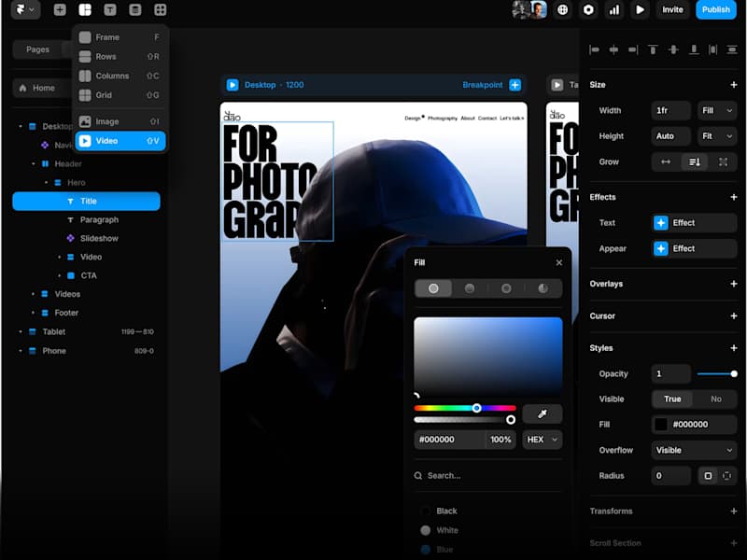
Task: Add a breakpoint with the plus icon
Action: [515, 85]
